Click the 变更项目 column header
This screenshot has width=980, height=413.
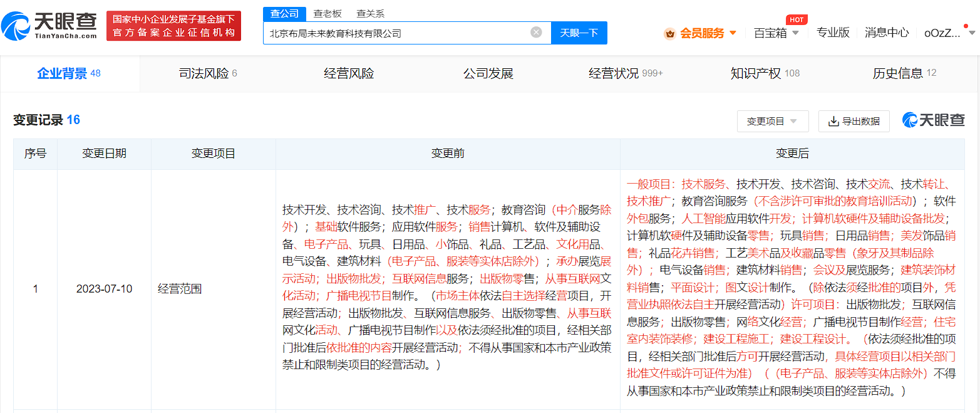pyautogui.click(x=214, y=154)
